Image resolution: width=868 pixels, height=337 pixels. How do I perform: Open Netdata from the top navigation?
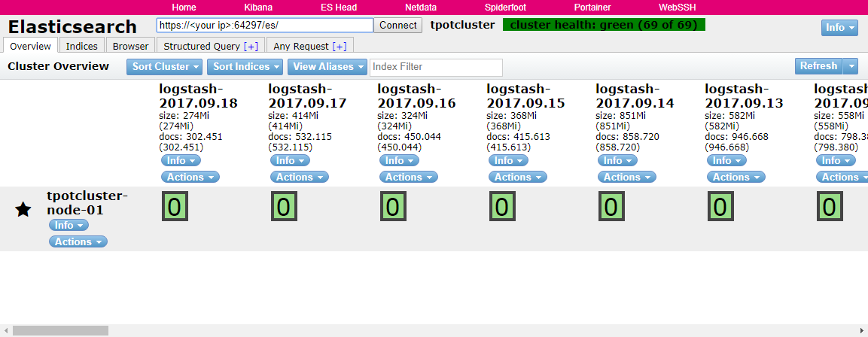pos(420,7)
